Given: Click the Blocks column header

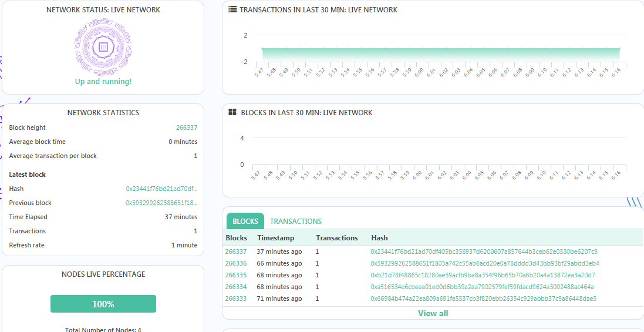Looking at the screenshot, I should pos(236,238).
